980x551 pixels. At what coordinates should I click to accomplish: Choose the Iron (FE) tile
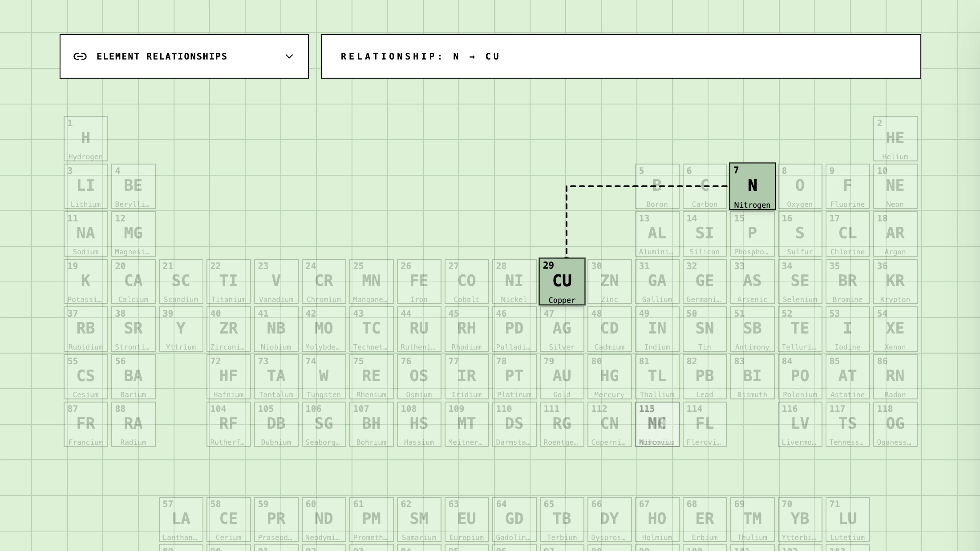tap(419, 281)
